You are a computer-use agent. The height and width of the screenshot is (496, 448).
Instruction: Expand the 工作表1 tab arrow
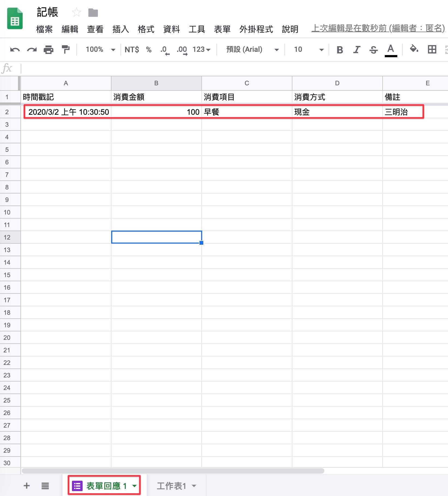pyautogui.click(x=194, y=486)
